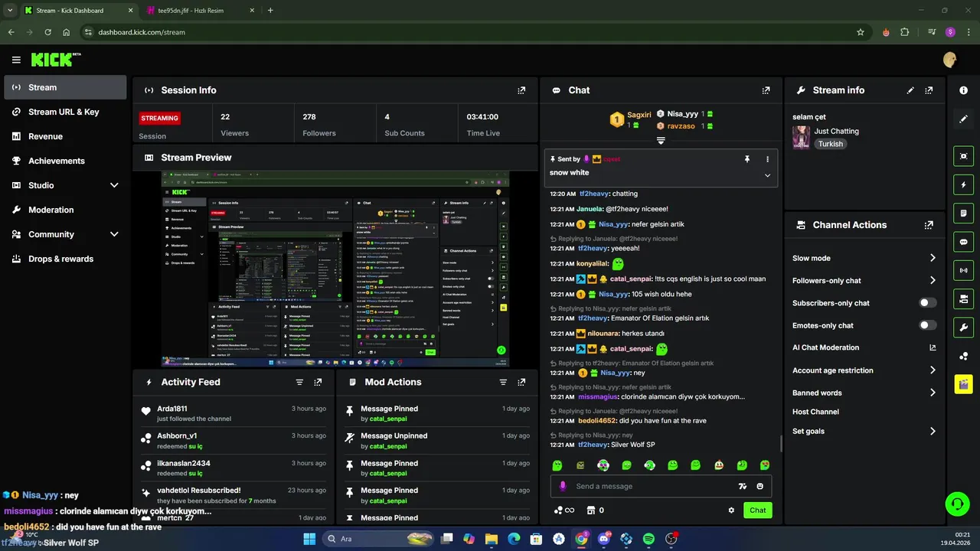Click the points dots icon in right sidebar
The height and width of the screenshot is (551, 980).
click(x=963, y=356)
